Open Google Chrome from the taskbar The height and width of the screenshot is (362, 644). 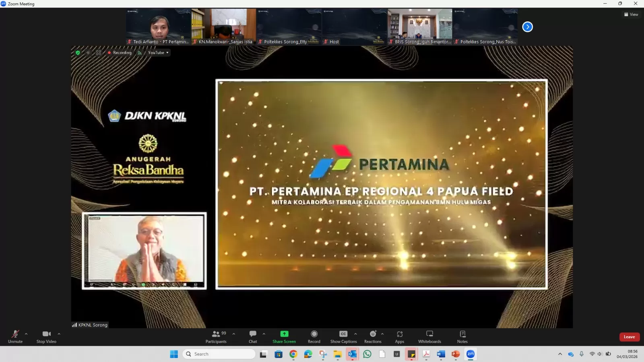pyautogui.click(x=293, y=354)
